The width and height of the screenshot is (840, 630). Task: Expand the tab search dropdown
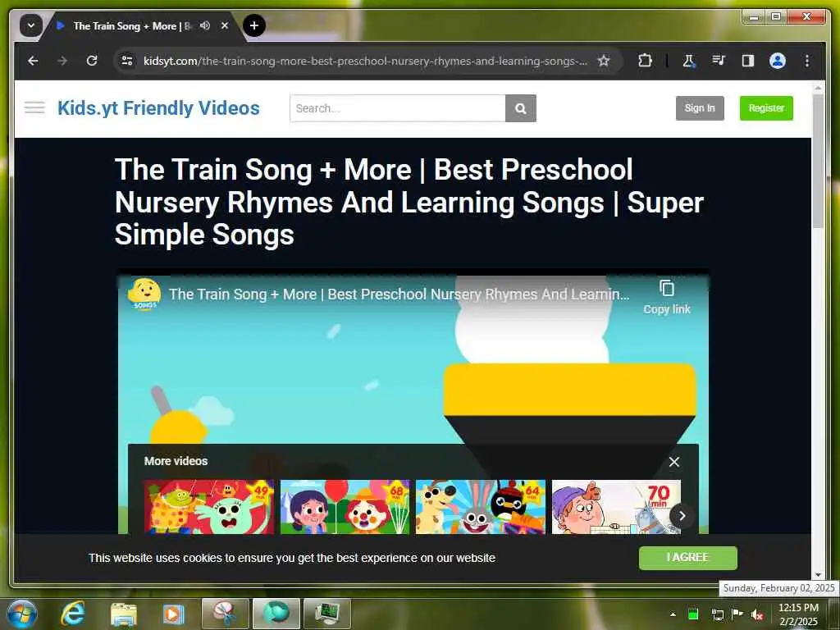point(31,25)
